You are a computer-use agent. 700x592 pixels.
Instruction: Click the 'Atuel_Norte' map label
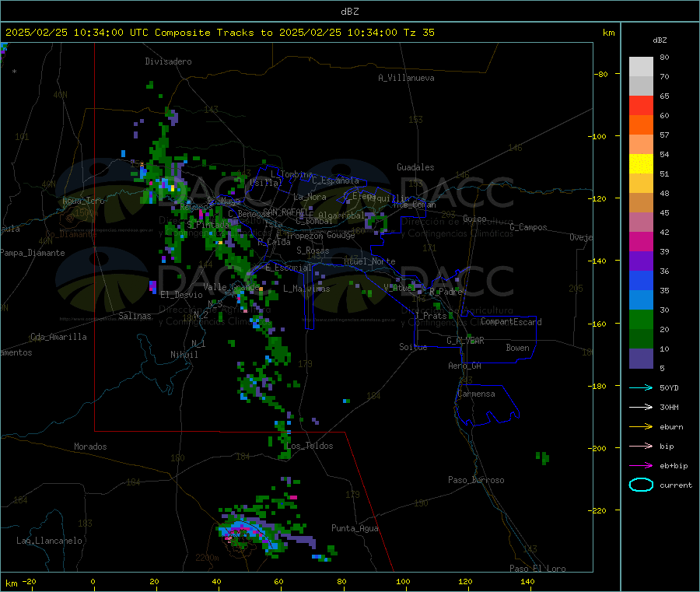[x=369, y=261]
